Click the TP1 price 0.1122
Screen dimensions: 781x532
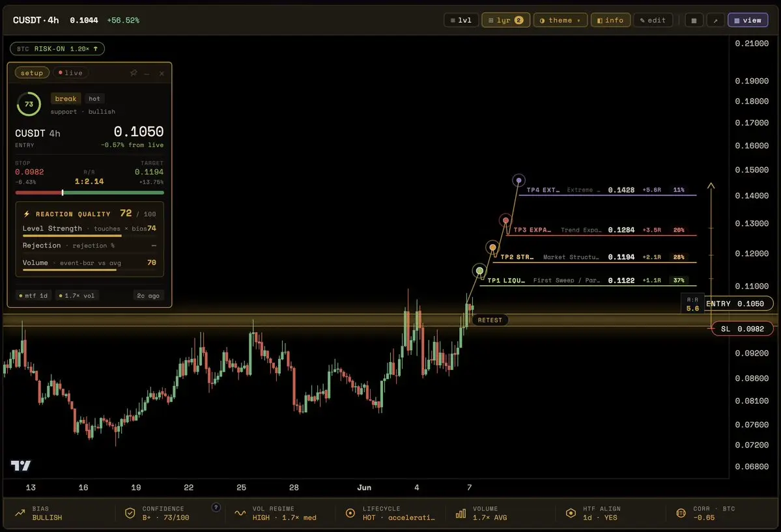click(621, 281)
